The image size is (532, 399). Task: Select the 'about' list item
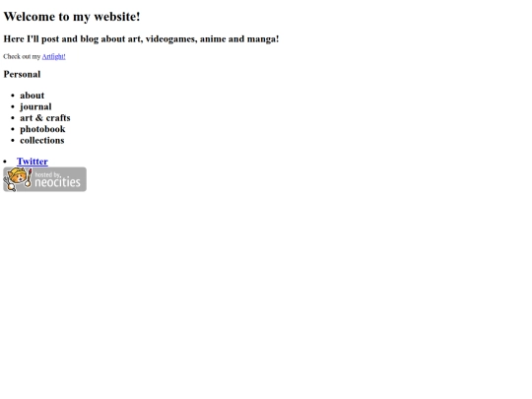click(x=32, y=96)
